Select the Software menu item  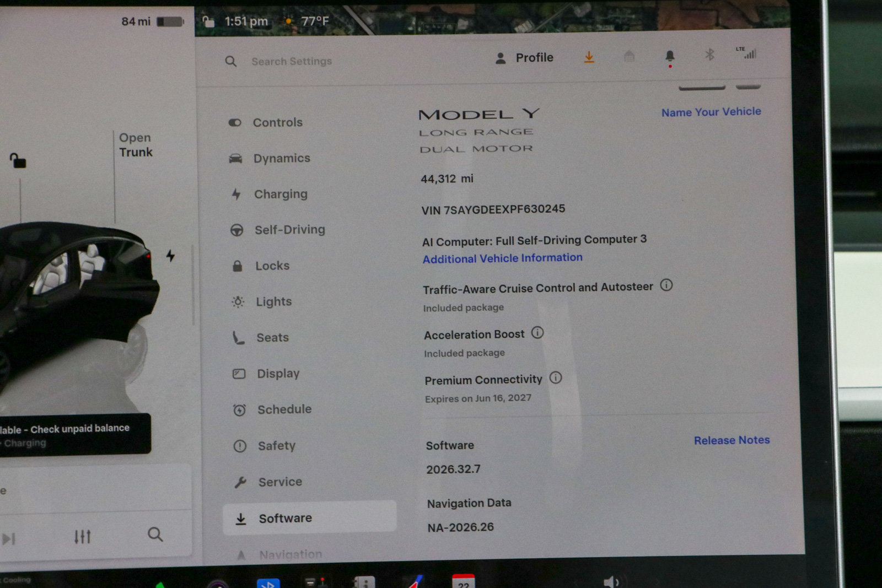pos(309,517)
